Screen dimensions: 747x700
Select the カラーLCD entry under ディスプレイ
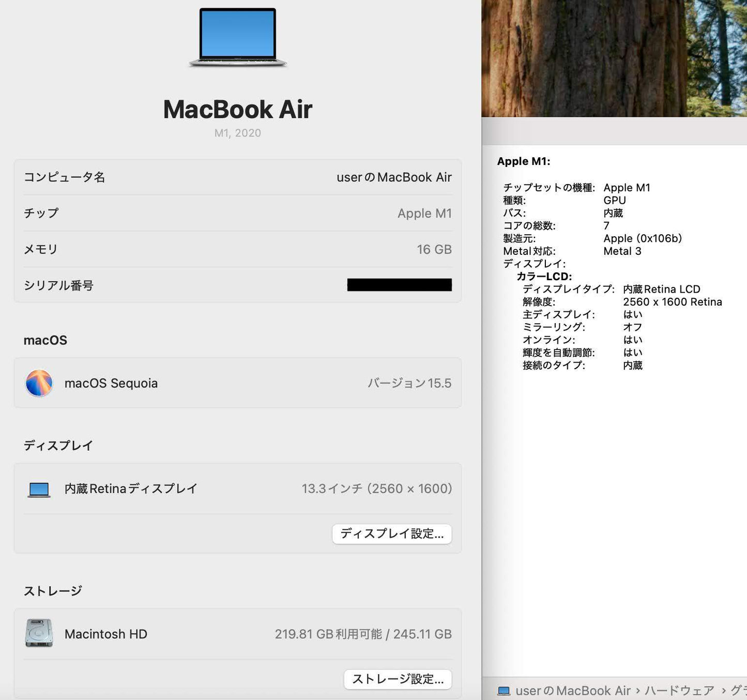pyautogui.click(x=544, y=276)
